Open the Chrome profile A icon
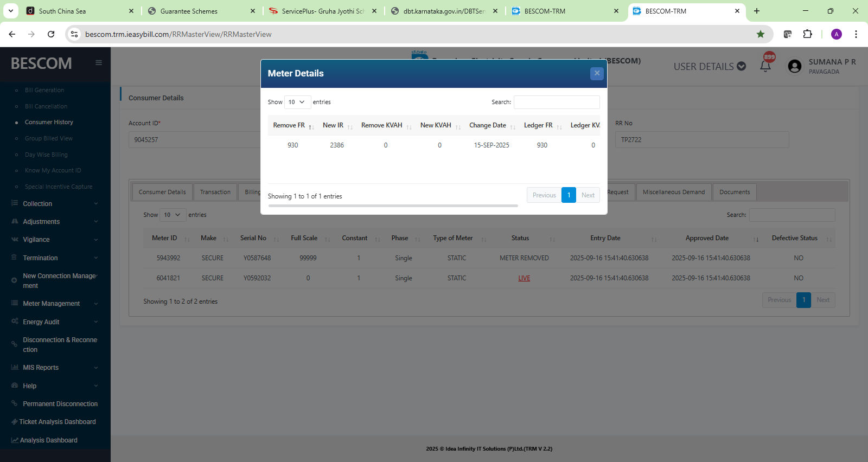 [x=837, y=34]
